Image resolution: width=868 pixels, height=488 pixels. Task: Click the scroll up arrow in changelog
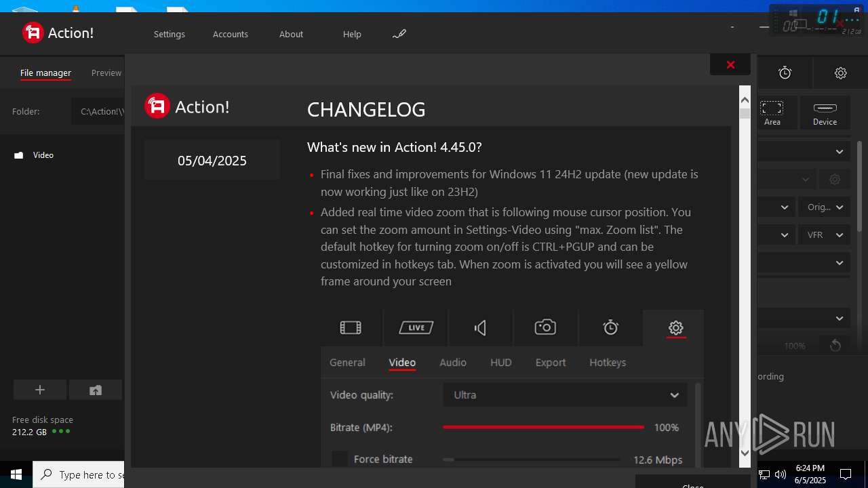click(745, 100)
